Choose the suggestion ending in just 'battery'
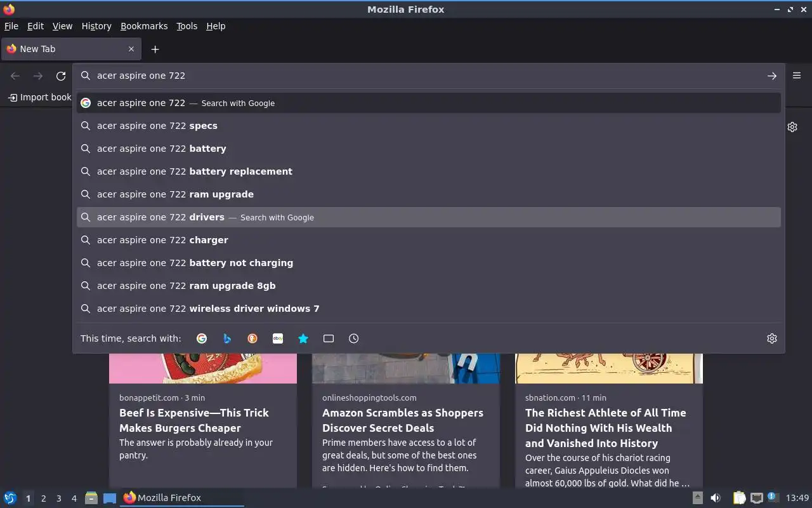This screenshot has width=812, height=508. (429, 149)
